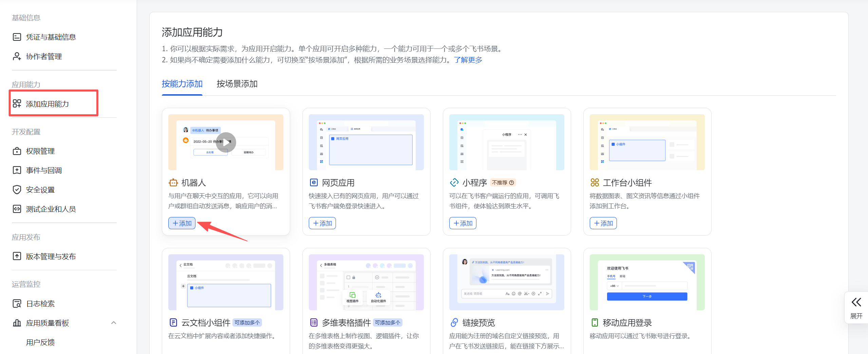Viewport: 868px width, 354px height.
Task: Expand the right-side 展开 panel
Action: [856, 307]
